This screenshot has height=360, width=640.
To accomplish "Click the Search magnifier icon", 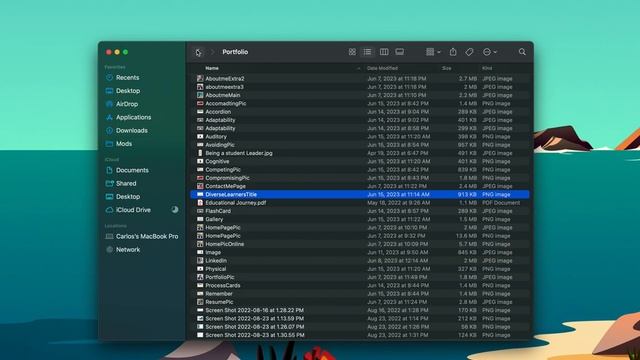I will coord(522,52).
